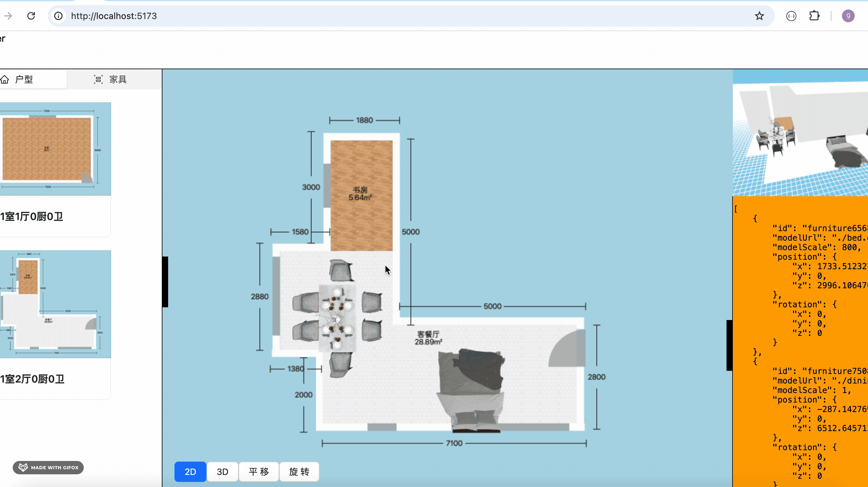Click the black handle on canvas right edge
The width and height of the screenshot is (868, 487).
729,345
